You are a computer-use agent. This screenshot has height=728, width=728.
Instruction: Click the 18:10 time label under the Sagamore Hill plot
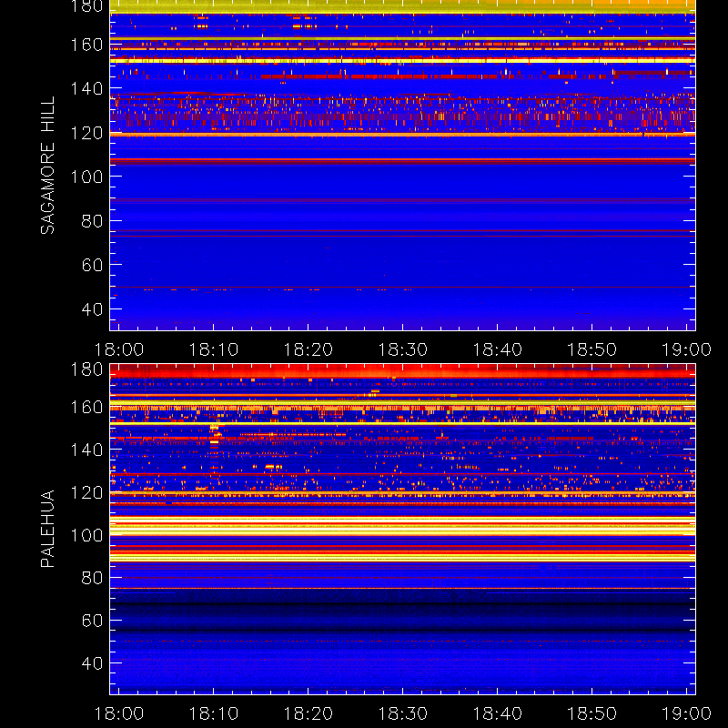(x=214, y=349)
